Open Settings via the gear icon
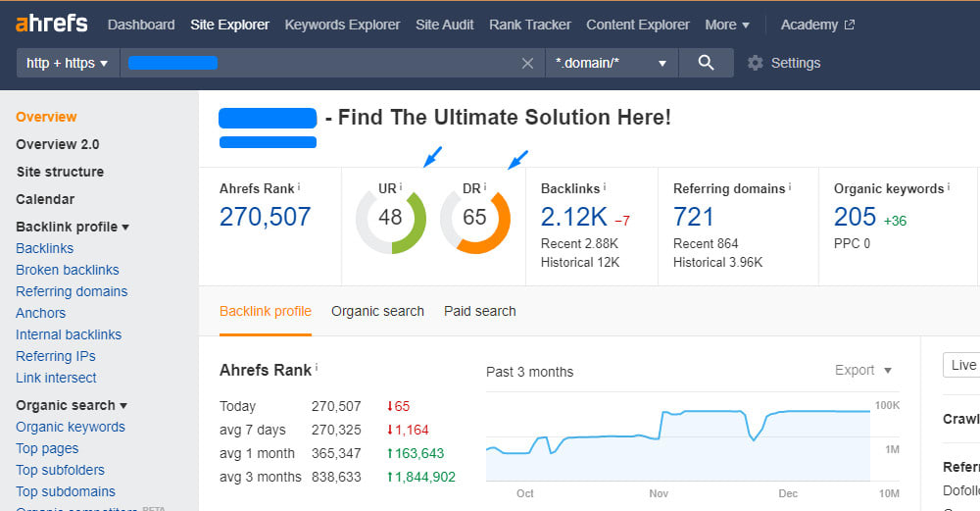980x511 pixels. (755, 63)
